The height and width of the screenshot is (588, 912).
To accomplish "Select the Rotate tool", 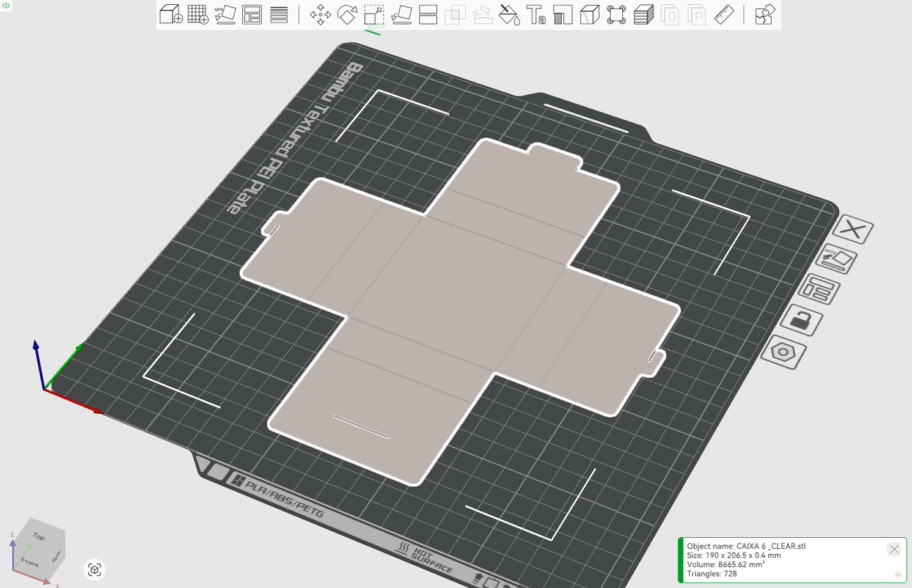I will click(347, 14).
